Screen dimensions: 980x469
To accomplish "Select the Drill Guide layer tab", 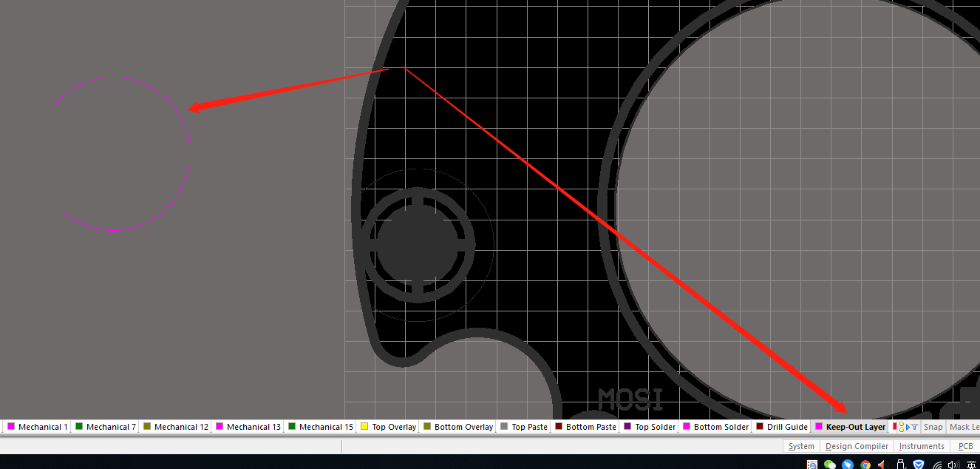I will [x=781, y=427].
